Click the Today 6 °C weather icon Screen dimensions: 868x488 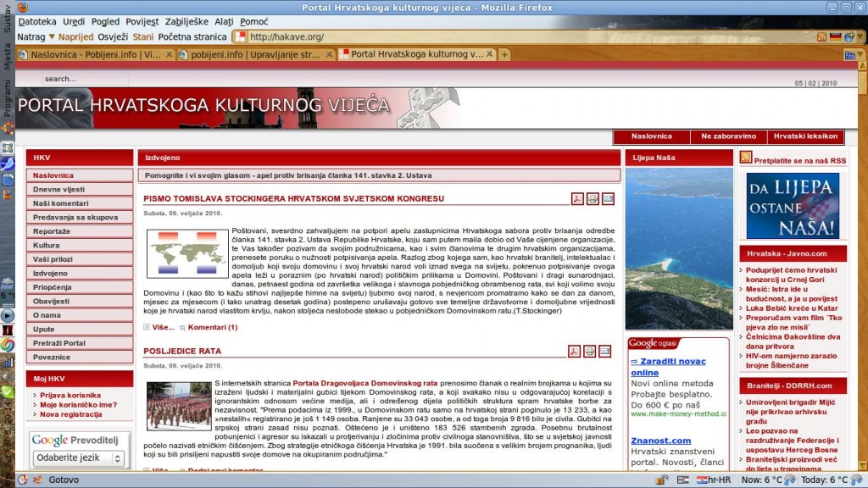[856, 480]
